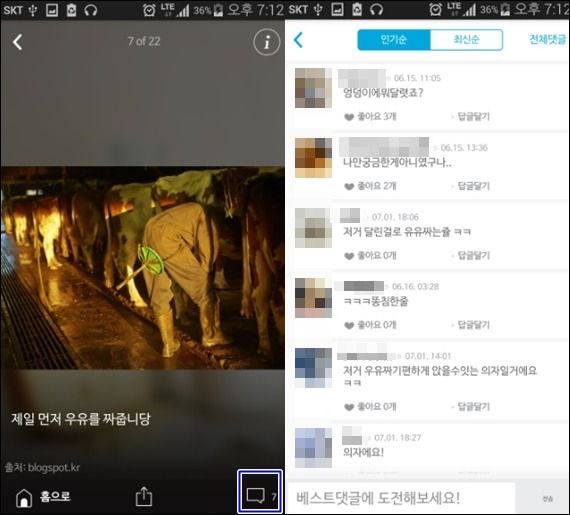Tap the 7 of 22 page counter

144,41
